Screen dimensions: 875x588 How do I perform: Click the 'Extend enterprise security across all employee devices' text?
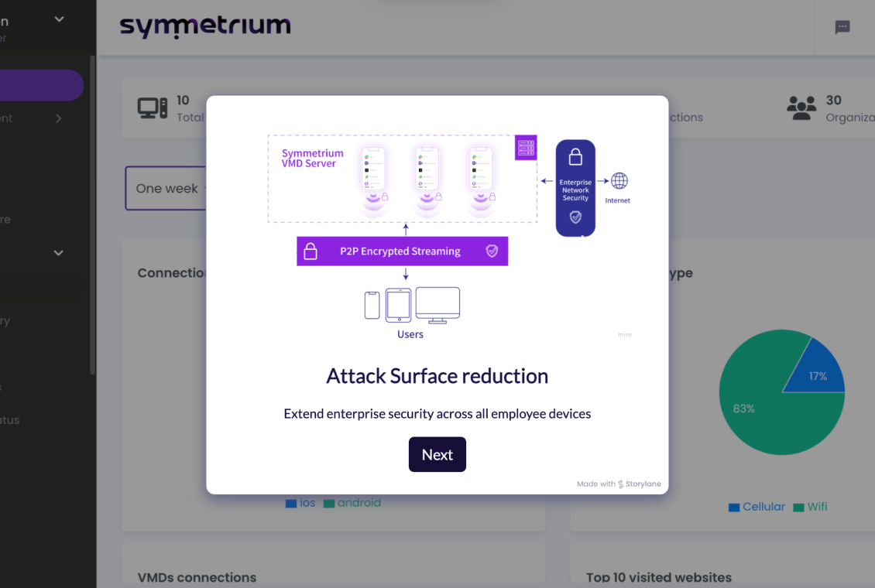pyautogui.click(x=437, y=414)
